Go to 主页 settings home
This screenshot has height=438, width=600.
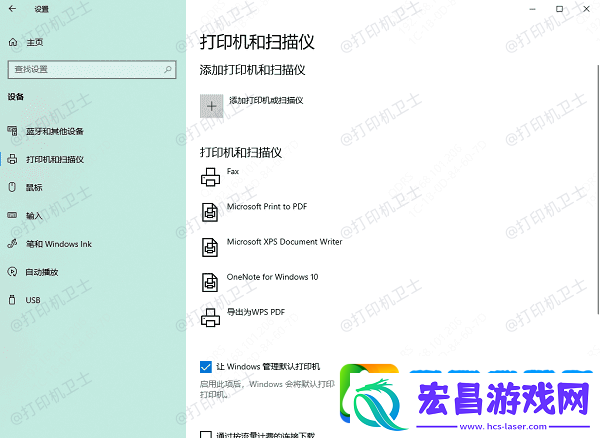[x=34, y=42]
